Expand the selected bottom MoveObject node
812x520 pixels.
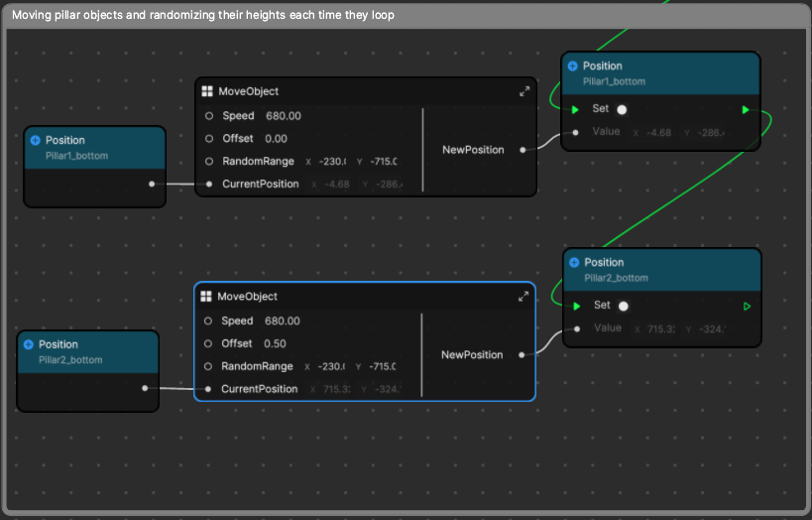pos(523,297)
